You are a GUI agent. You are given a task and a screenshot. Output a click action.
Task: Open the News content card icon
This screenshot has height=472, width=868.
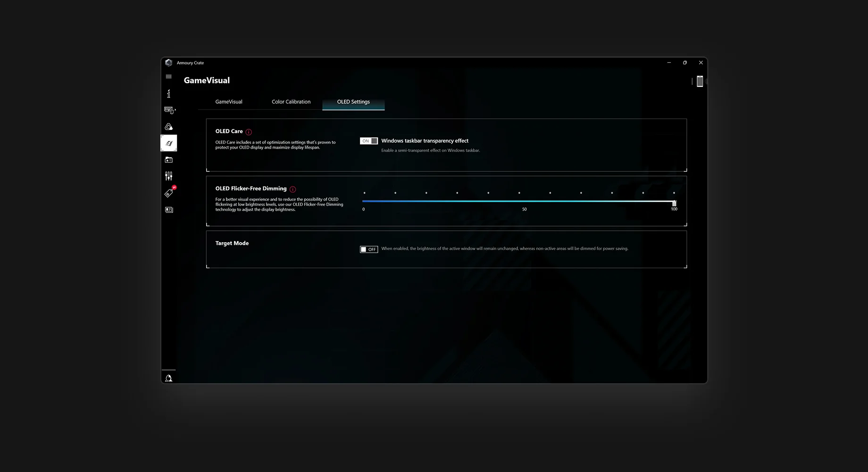168,210
